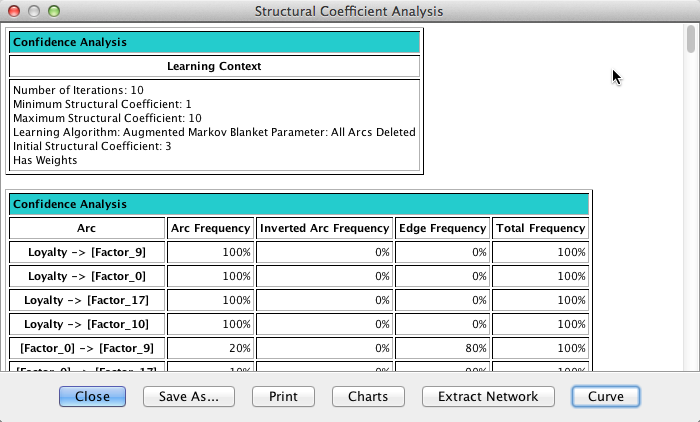
Task: Click Maximum Structural Coefficient: 10 line
Action: click(x=107, y=118)
